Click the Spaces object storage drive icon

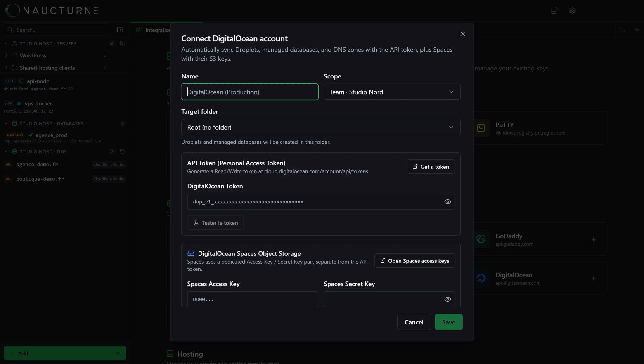click(191, 253)
